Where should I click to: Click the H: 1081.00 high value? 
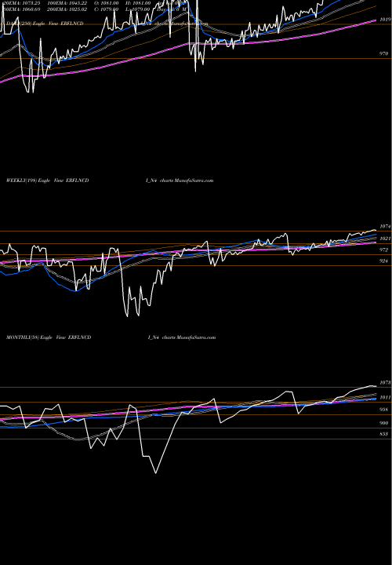pyautogui.click(x=139, y=3)
